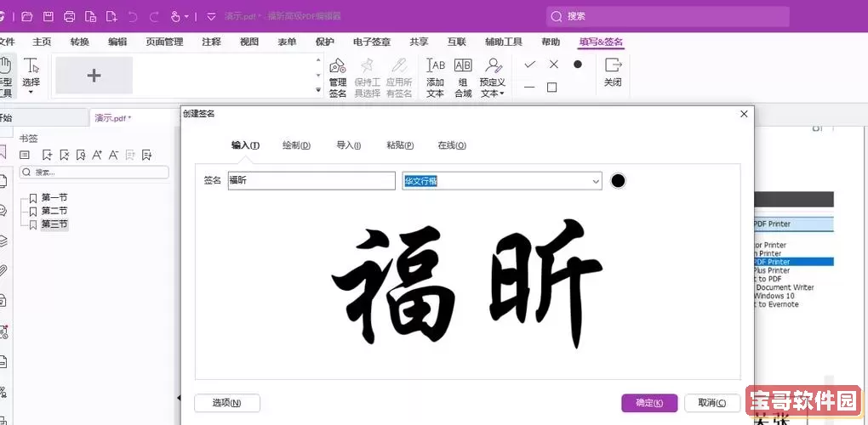Viewport: 868px width, 425px height.
Task: Click the Undo arrow icon
Action: tap(133, 17)
